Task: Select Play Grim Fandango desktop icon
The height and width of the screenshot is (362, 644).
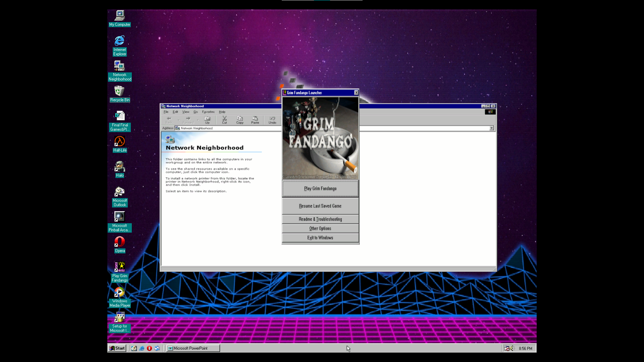Action: [x=120, y=267]
